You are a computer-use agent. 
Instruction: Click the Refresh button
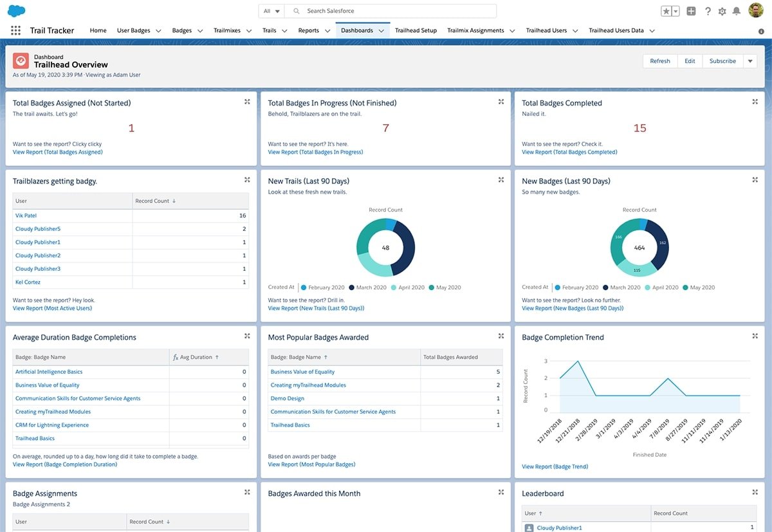point(660,60)
